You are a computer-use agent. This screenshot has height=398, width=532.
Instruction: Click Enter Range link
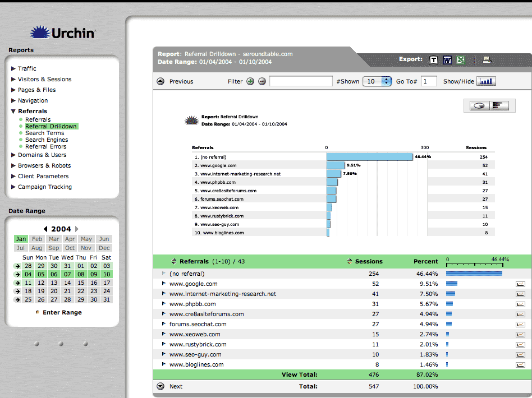tap(62, 313)
